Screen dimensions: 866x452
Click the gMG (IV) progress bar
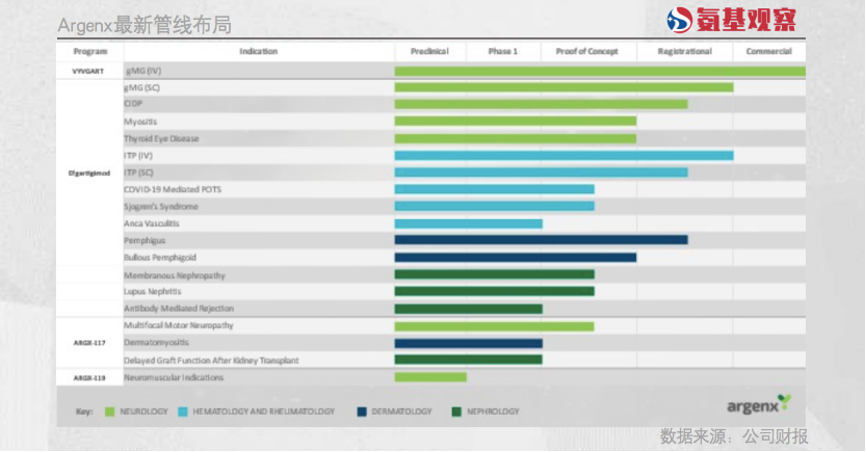[x=600, y=71]
